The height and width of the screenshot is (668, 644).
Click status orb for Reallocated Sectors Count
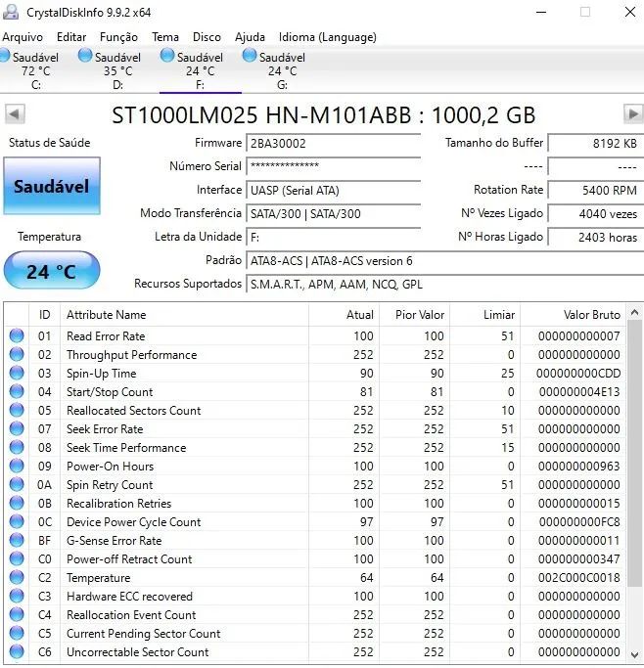point(17,410)
